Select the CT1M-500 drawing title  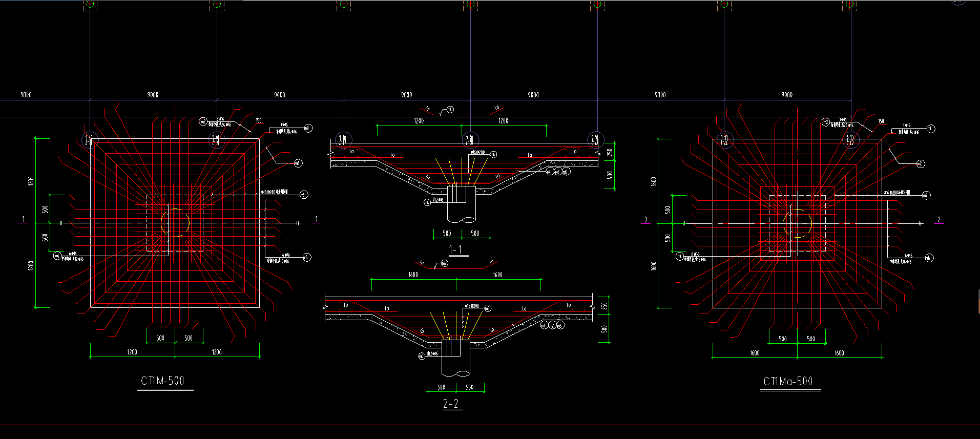tap(163, 381)
